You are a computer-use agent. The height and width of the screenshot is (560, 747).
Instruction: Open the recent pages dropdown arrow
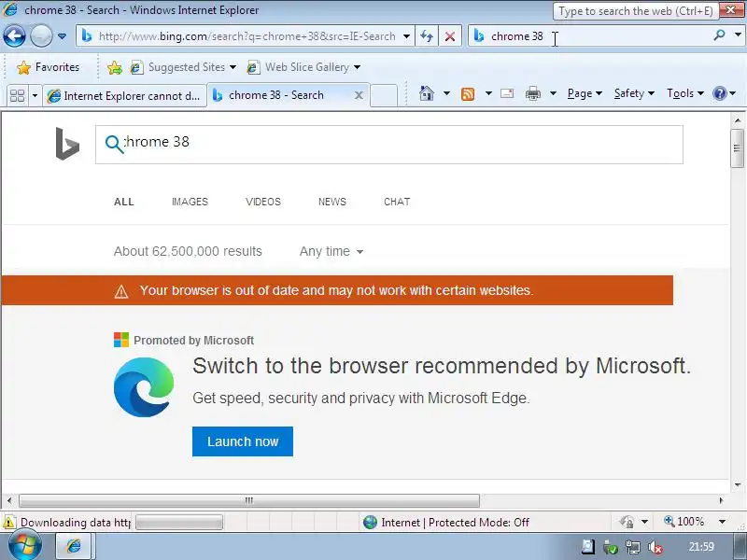[62, 36]
